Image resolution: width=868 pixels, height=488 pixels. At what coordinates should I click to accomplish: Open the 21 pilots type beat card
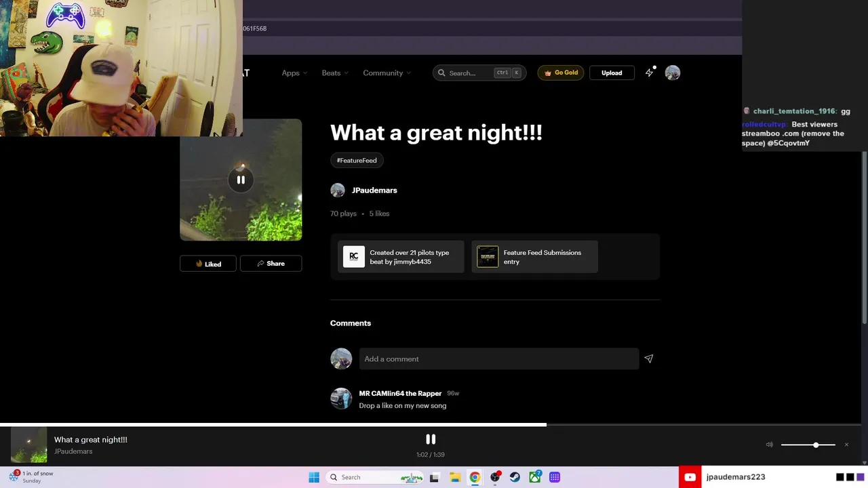[401, 257]
